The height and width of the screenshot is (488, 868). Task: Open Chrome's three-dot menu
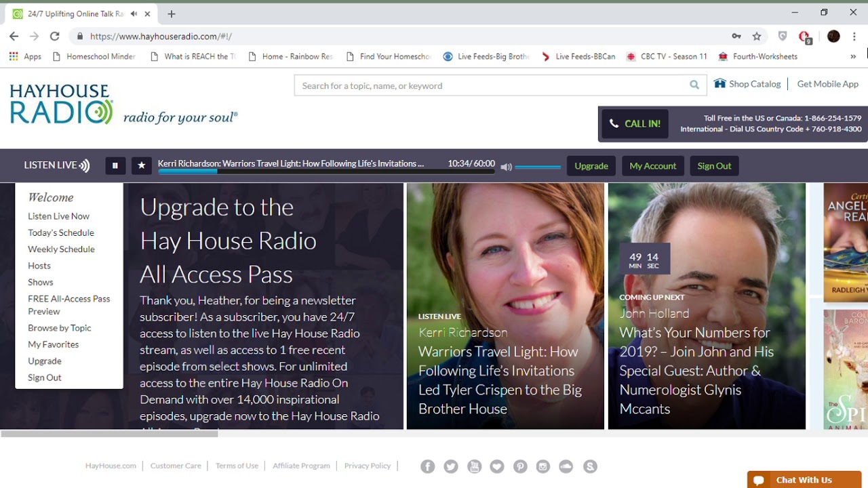click(x=854, y=37)
